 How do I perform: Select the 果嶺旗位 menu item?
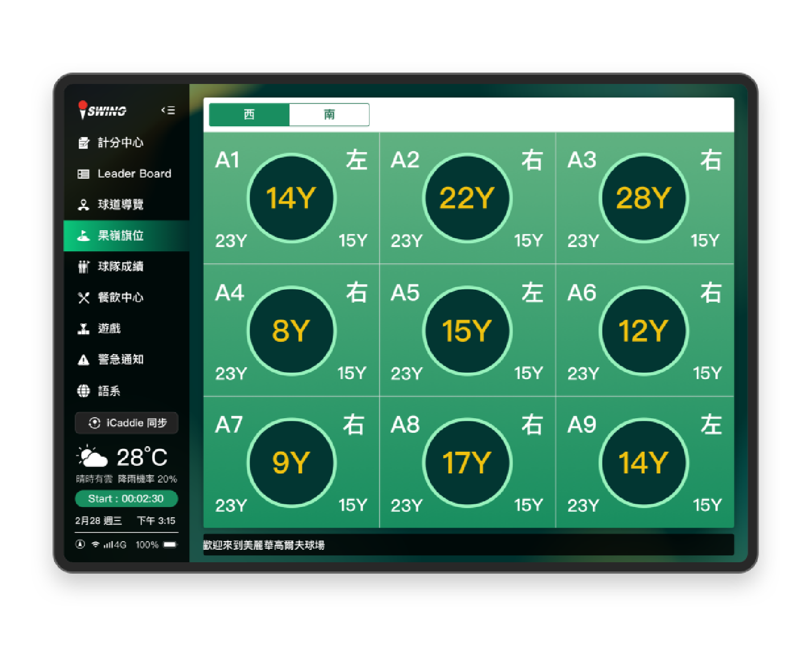(x=127, y=236)
